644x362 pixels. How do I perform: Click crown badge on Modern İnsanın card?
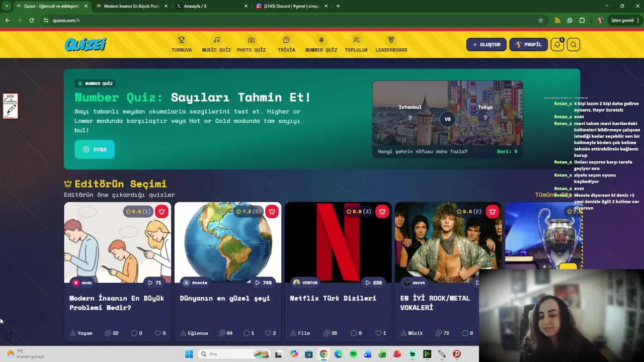pos(162,211)
